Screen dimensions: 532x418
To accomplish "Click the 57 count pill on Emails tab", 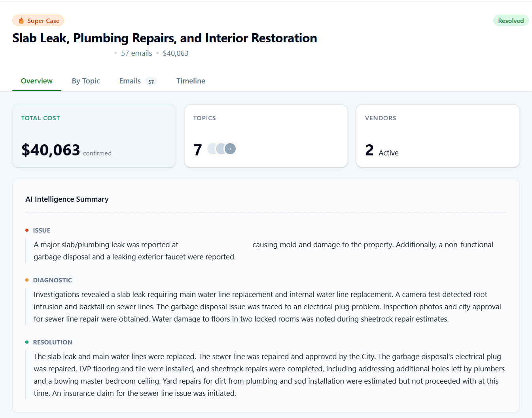I will (151, 81).
